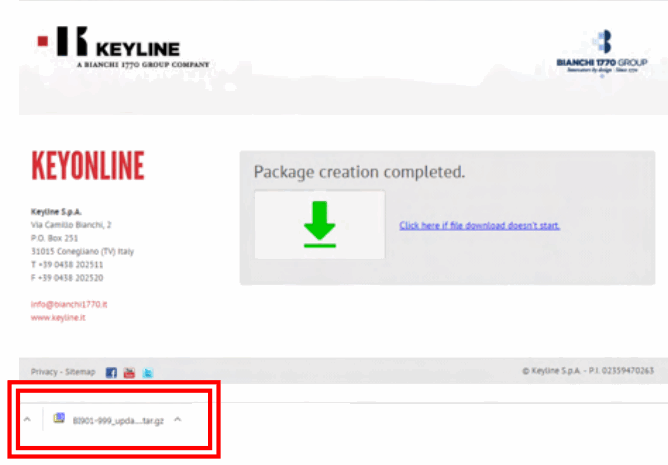Select the 'Keyline S.p.A.' address heading
668x465 pixels.
point(56,211)
